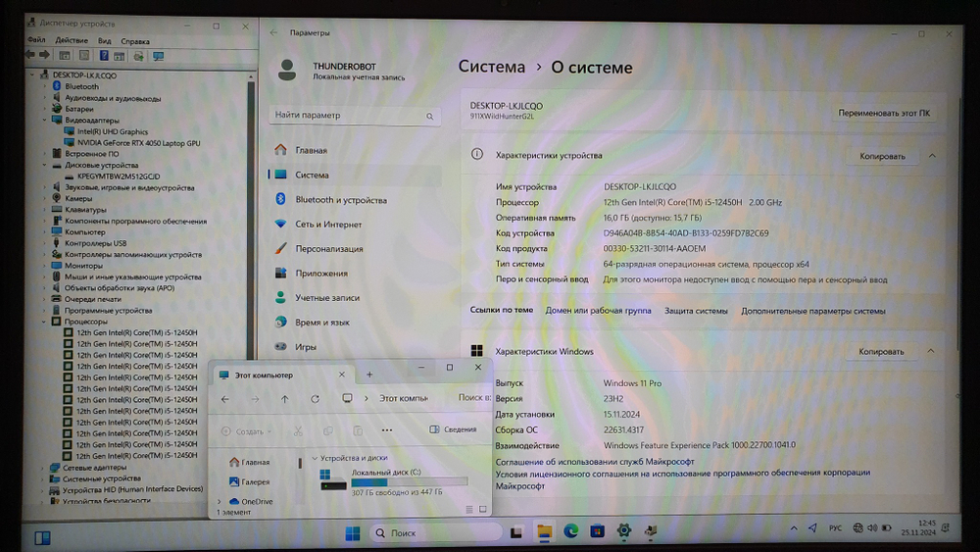Expand the Сетевые адаптеры category
The width and height of the screenshot is (980, 552).
coord(44,467)
